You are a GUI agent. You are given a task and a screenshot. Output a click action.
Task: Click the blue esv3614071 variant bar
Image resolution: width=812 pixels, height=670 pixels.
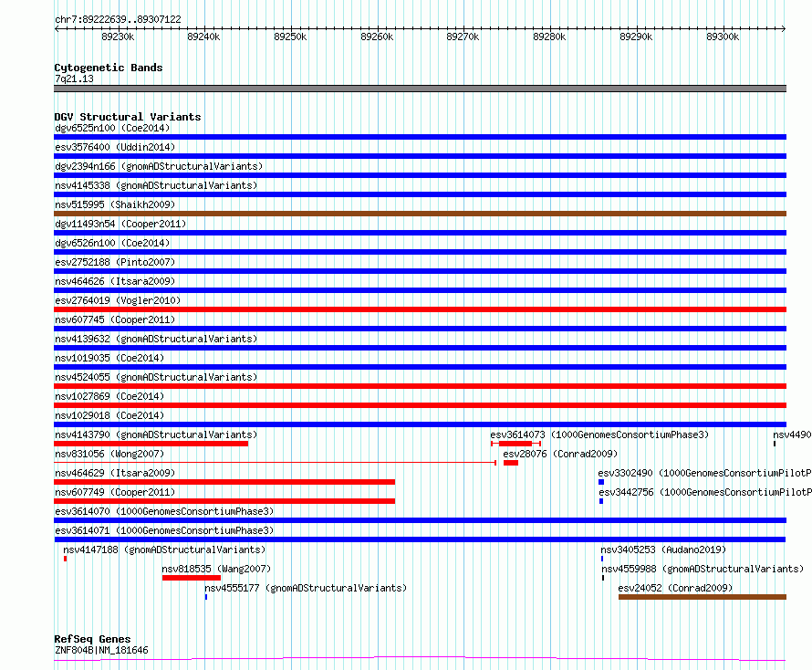420,539
